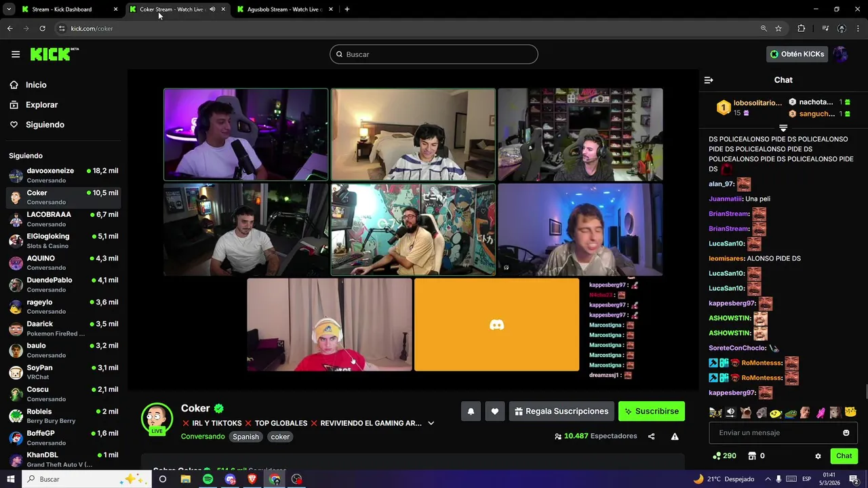Open chat settings gear icon

(x=818, y=456)
